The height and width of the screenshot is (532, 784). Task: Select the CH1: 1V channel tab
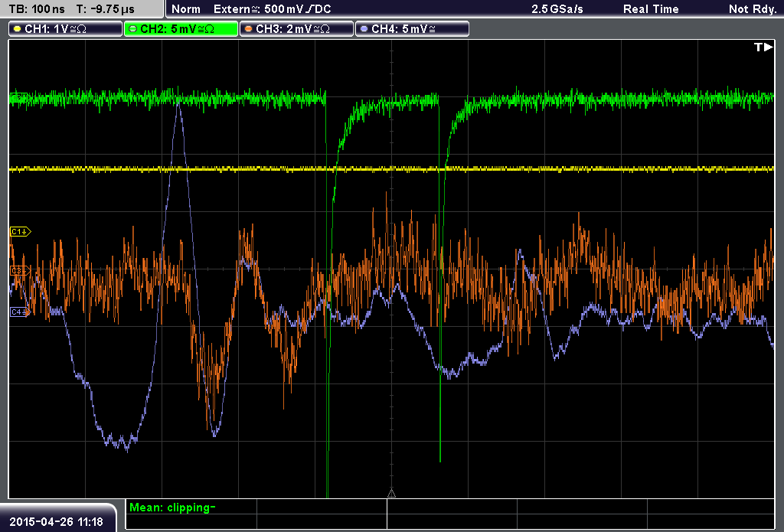click(66, 29)
